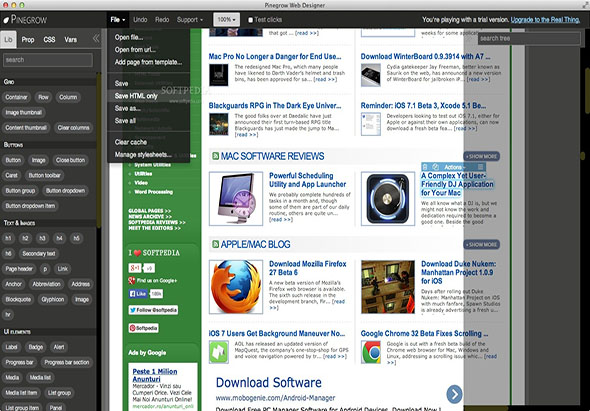This screenshot has width=590, height=411.
Task: Click the Undo button
Action: pos(140,20)
